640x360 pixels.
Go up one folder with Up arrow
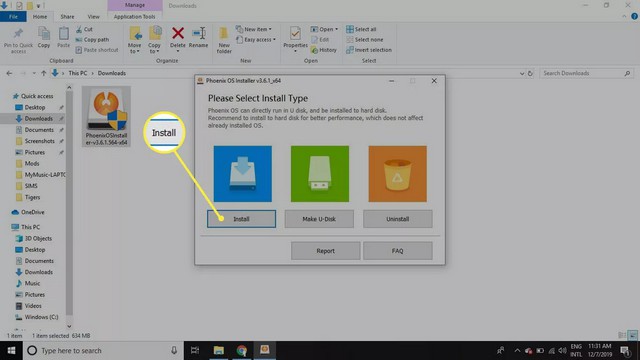(x=44, y=73)
